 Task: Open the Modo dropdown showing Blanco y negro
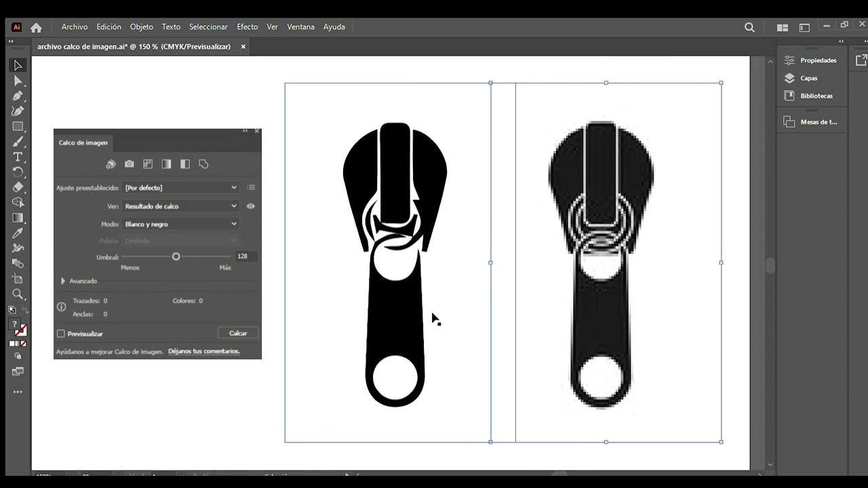pyautogui.click(x=180, y=224)
